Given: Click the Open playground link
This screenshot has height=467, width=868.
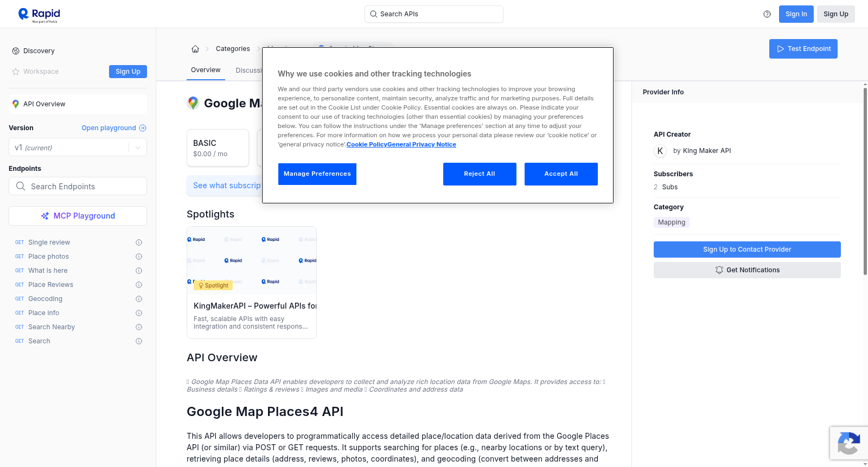Looking at the screenshot, I should click(109, 128).
